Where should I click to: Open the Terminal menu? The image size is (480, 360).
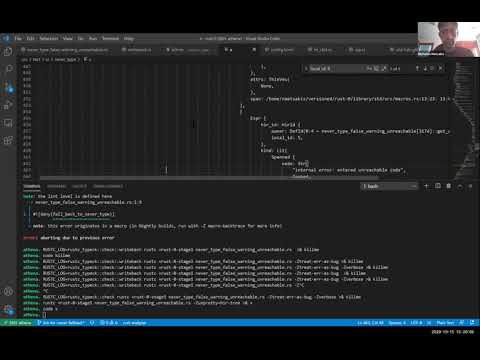[x=110, y=38]
